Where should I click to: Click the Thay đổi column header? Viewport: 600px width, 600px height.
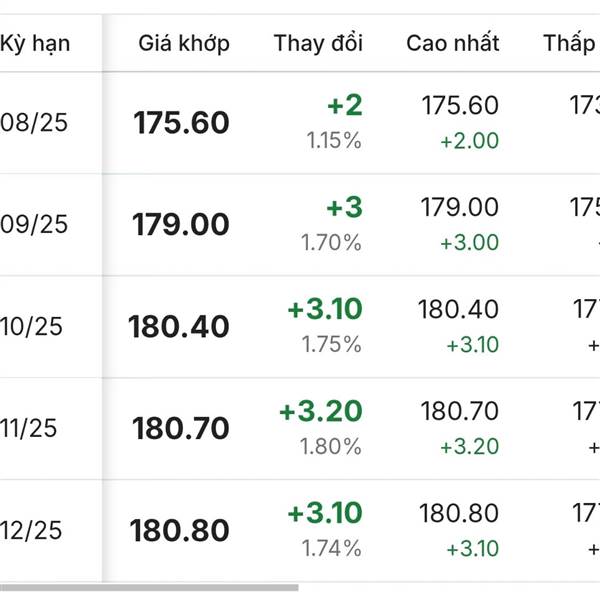coord(318,43)
